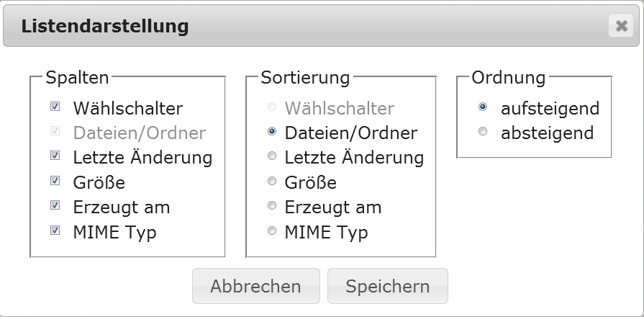This screenshot has width=644, height=317.
Task: Disable the Größe column checkbox
Action: 55,180
